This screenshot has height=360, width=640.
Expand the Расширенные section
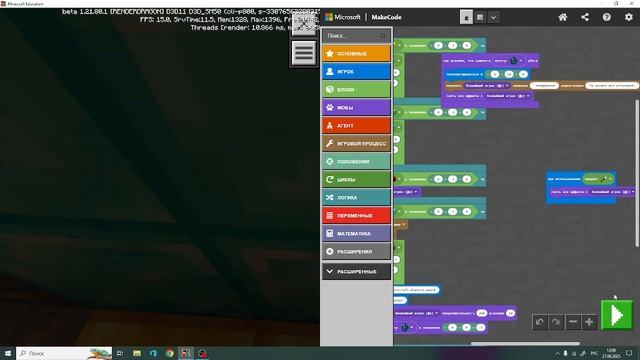356,271
